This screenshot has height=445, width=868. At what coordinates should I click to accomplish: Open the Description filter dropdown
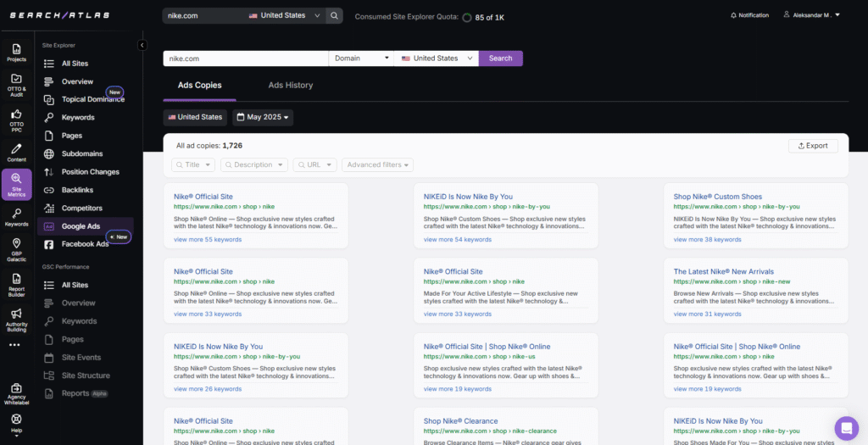click(x=254, y=165)
